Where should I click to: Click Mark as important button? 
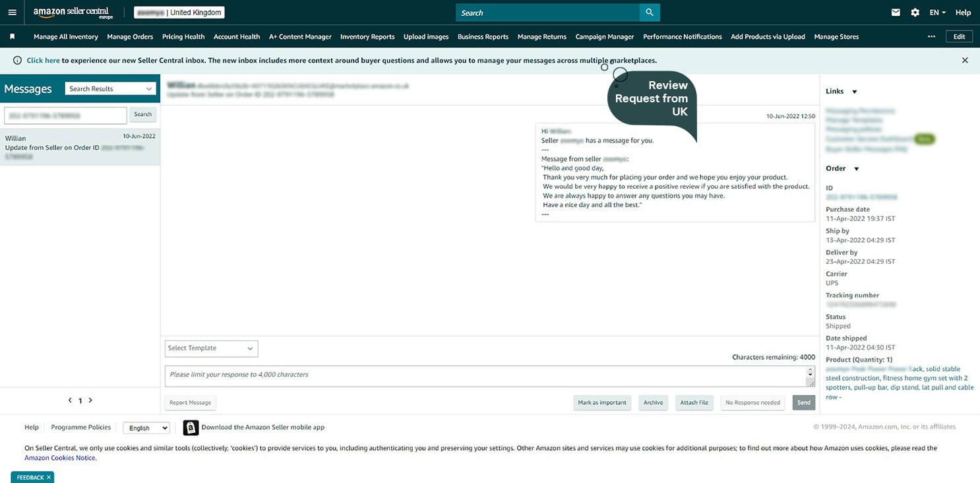click(601, 402)
